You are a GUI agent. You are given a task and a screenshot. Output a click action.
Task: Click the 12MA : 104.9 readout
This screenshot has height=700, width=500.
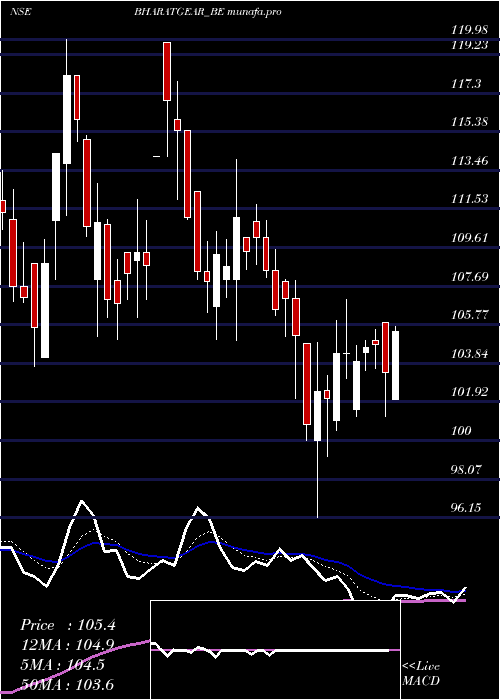(x=67, y=645)
